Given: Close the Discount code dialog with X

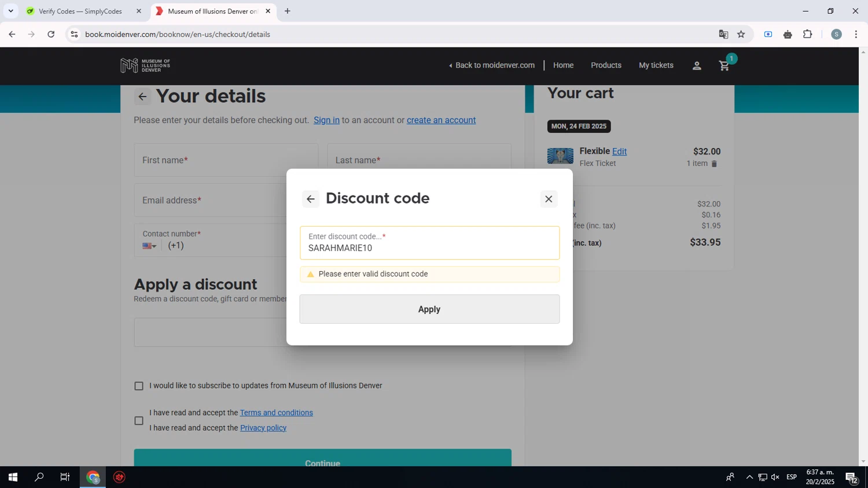Looking at the screenshot, I should tap(549, 199).
